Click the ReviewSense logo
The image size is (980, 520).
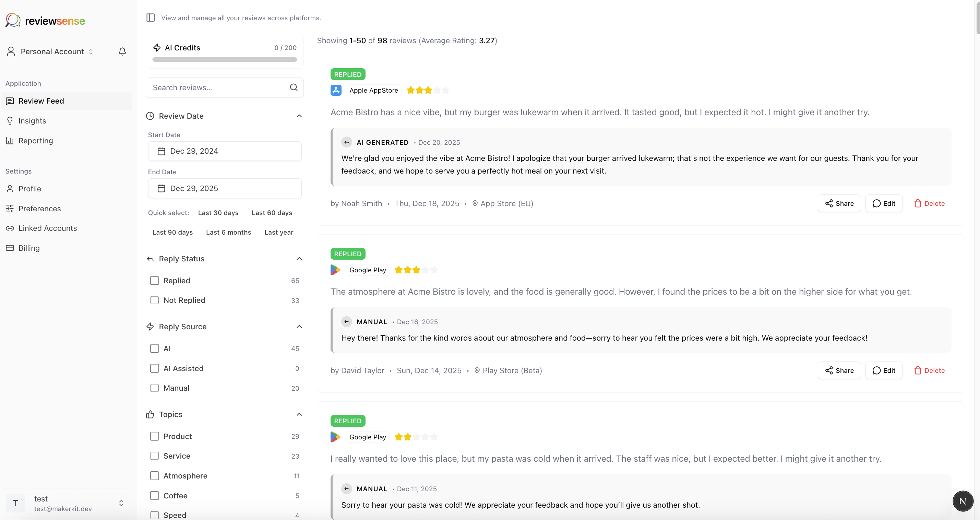pyautogui.click(x=45, y=20)
